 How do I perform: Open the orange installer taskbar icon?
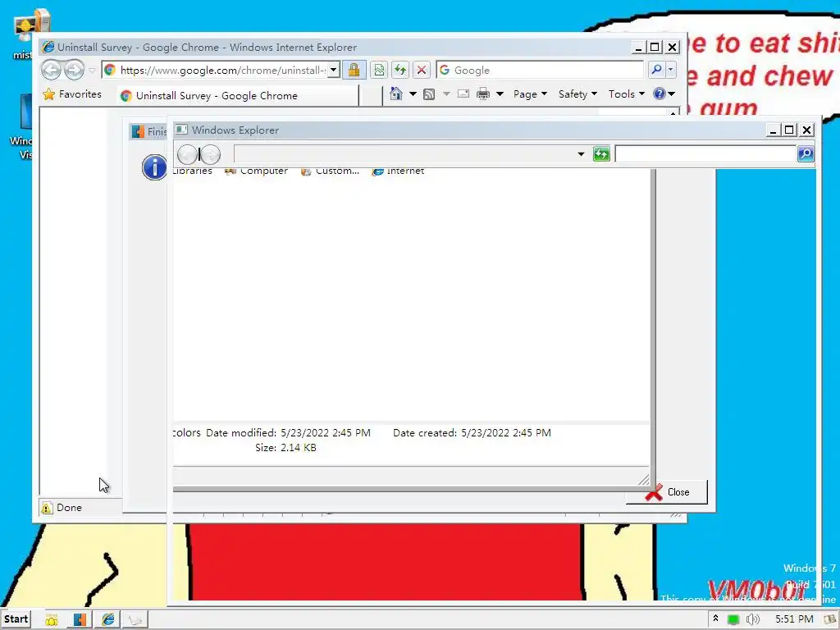click(80, 620)
